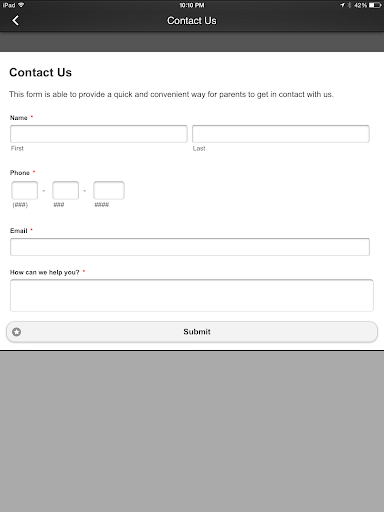Click the Email input field
384x512 pixels.
click(190, 247)
